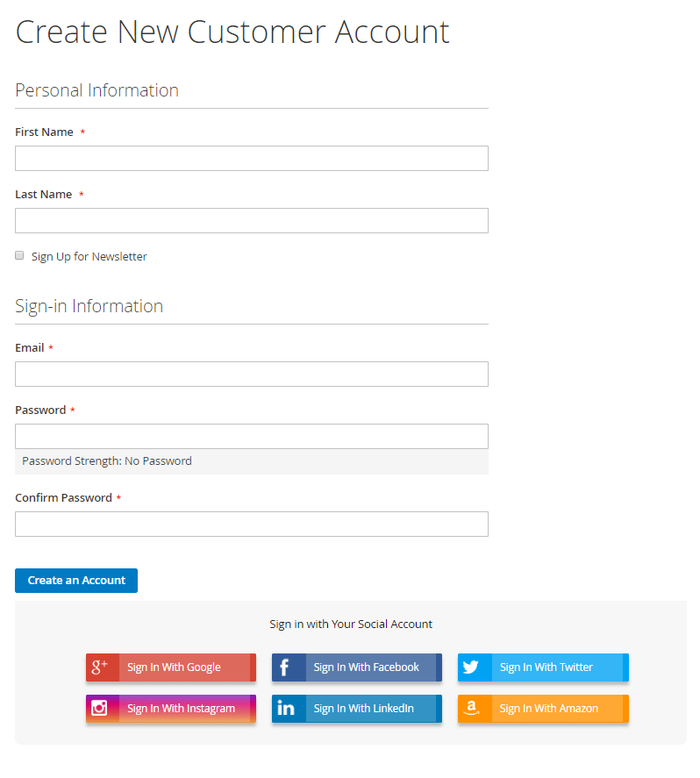Click into the Password field
Viewport: 700px width, 778px height.
click(x=252, y=436)
